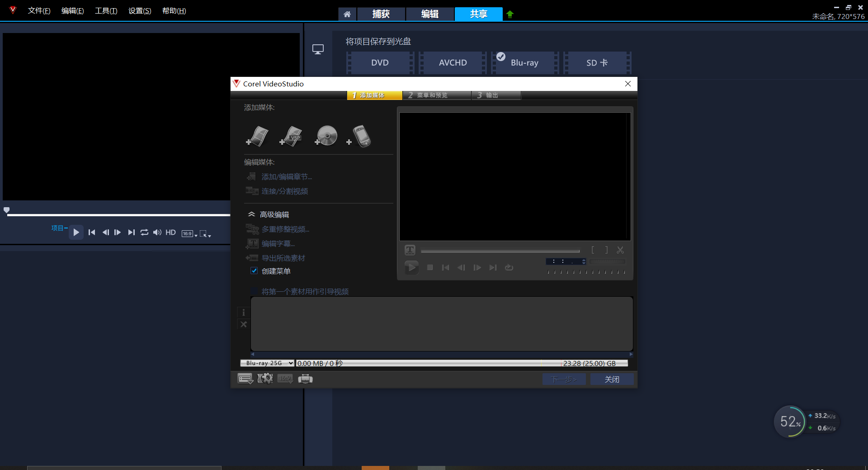Open the home tab icon
Viewport: 868px width, 470px height.
point(347,14)
